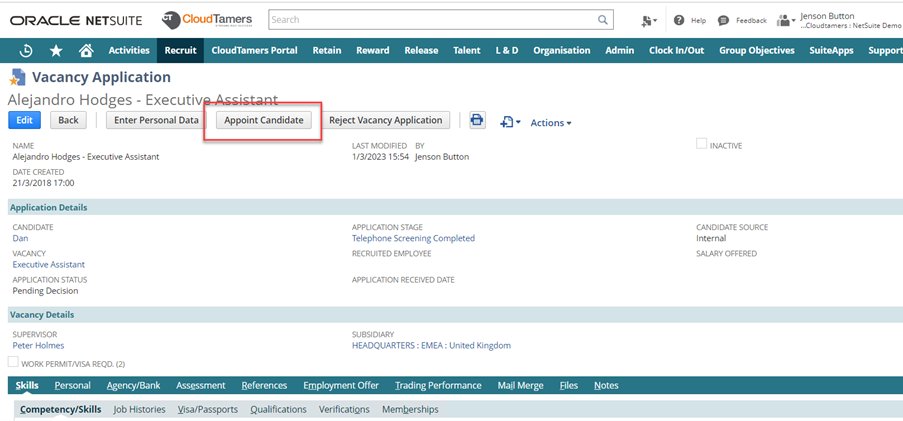Click Enter Personal Data button
The image size is (903, 421).
pos(156,120)
